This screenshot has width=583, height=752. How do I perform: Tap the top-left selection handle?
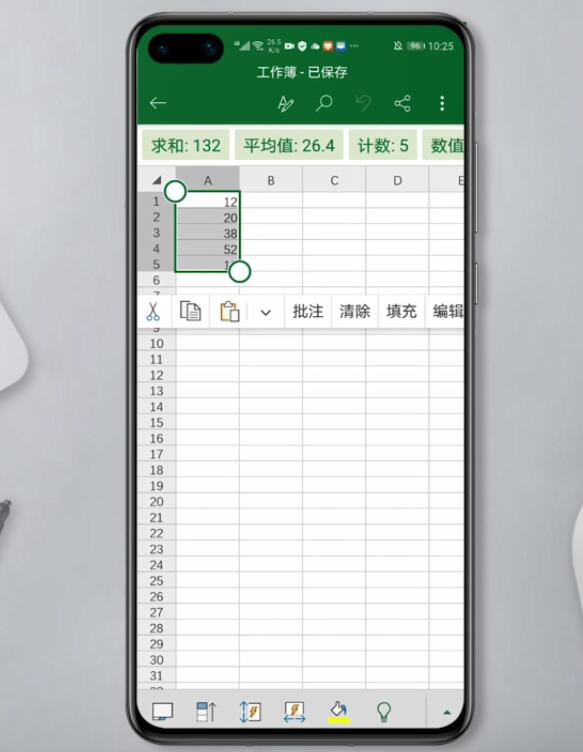tap(175, 191)
